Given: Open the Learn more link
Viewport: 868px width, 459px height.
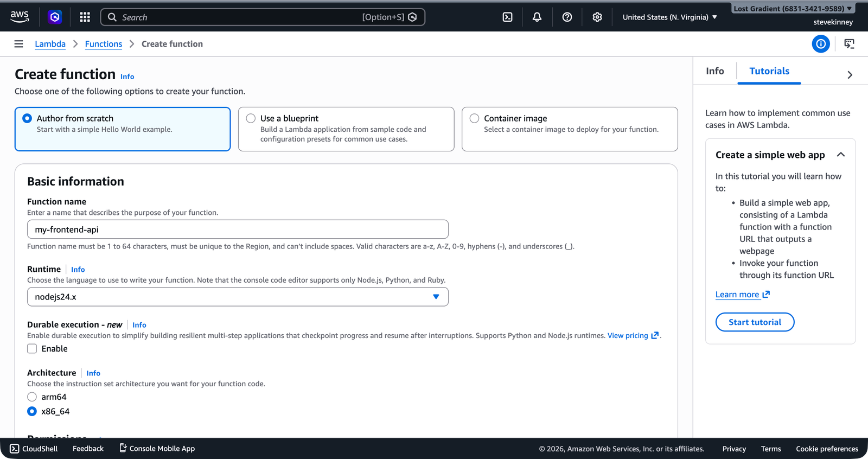Looking at the screenshot, I should click(737, 295).
